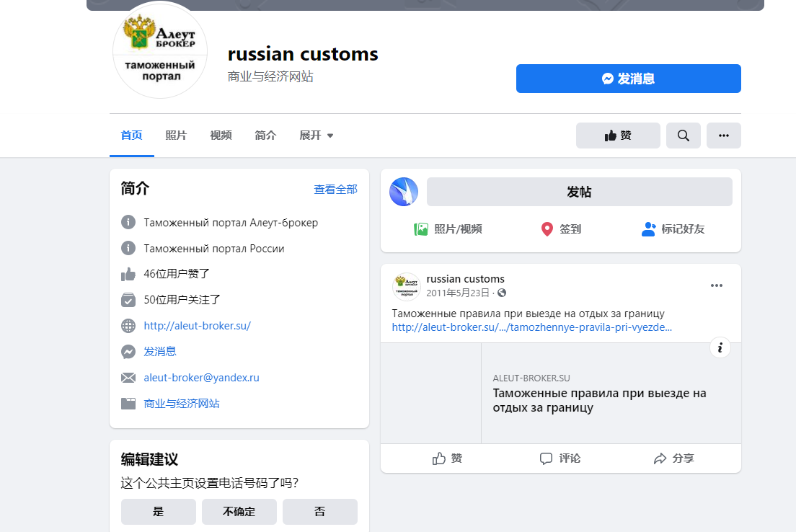Click the user avatar beside 发帖
Image resolution: width=796 pixels, height=532 pixels.
[404, 192]
